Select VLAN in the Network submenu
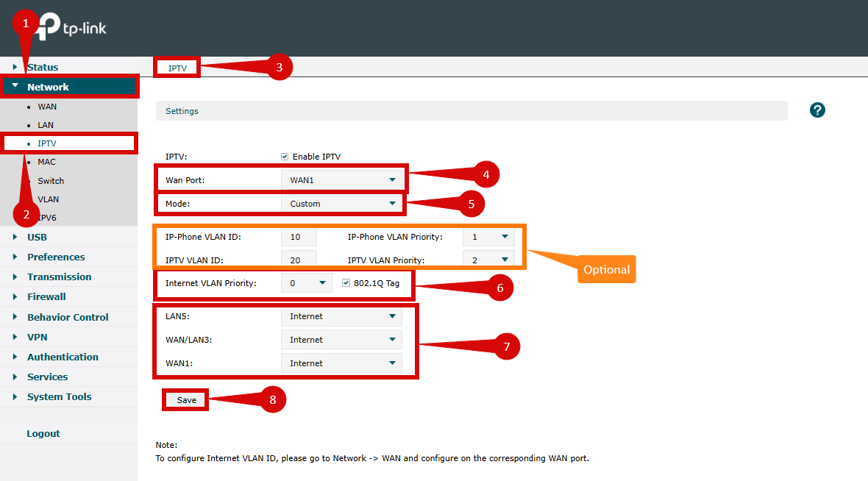The height and width of the screenshot is (481, 868). (49, 199)
